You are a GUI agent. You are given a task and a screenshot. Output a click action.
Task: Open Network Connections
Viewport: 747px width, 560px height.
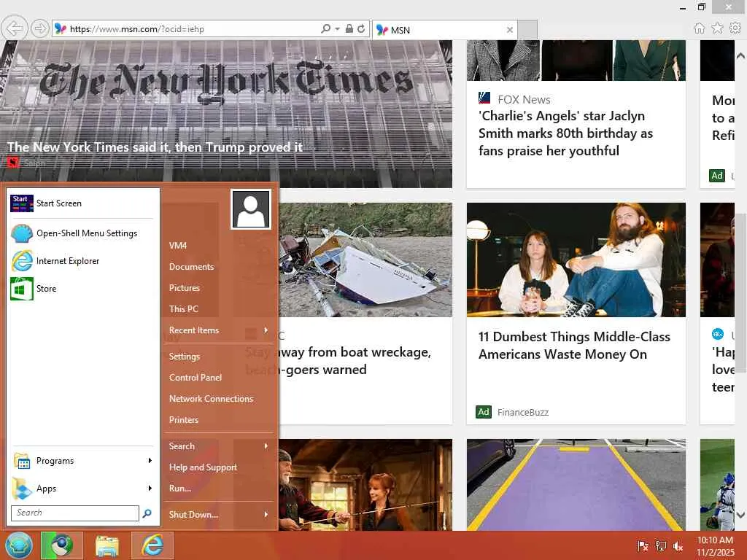point(219,399)
